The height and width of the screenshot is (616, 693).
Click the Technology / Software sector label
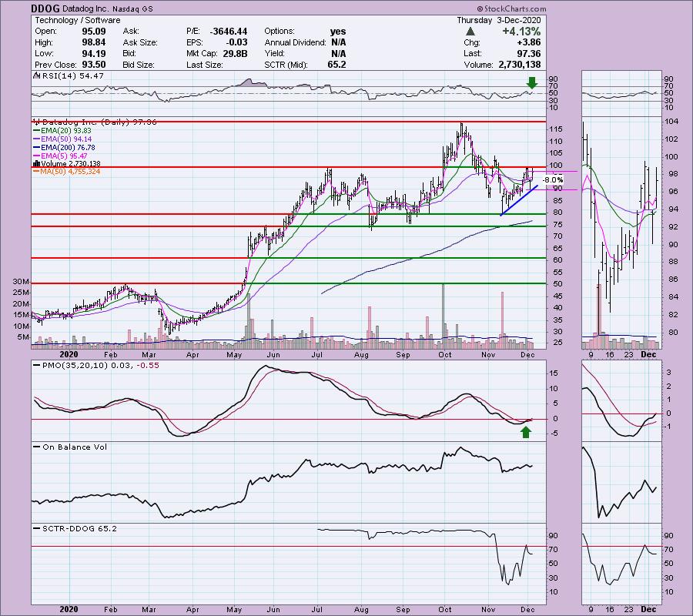coord(77,20)
